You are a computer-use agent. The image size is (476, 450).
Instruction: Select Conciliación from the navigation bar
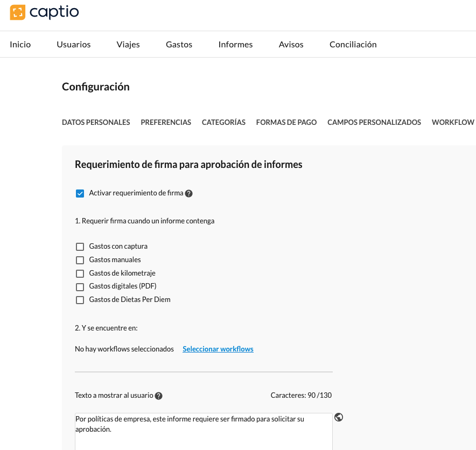tap(353, 44)
